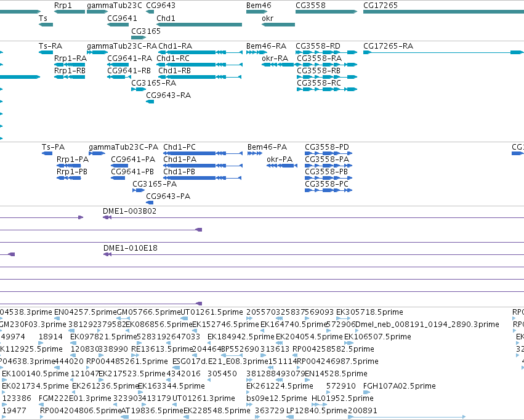Click the EN04257.5prime EST label
This screenshot has width=524, height=420.
point(85,312)
